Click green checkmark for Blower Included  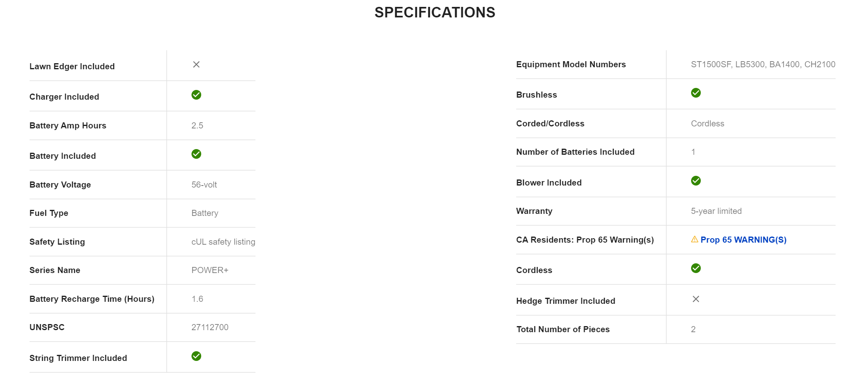click(x=696, y=181)
